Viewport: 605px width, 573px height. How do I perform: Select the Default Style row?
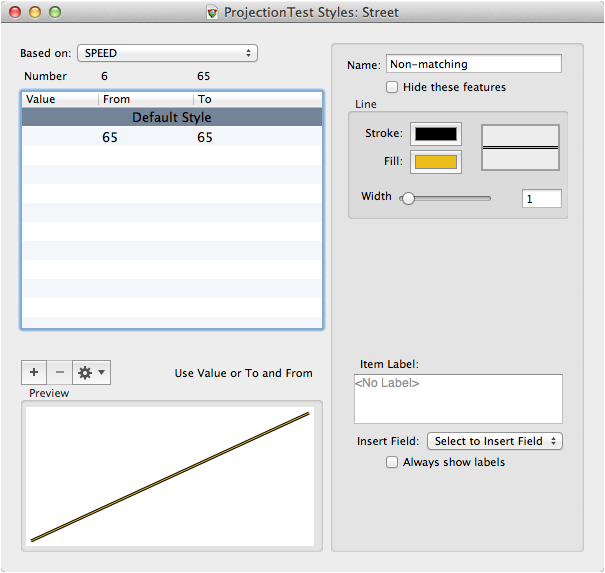(172, 117)
